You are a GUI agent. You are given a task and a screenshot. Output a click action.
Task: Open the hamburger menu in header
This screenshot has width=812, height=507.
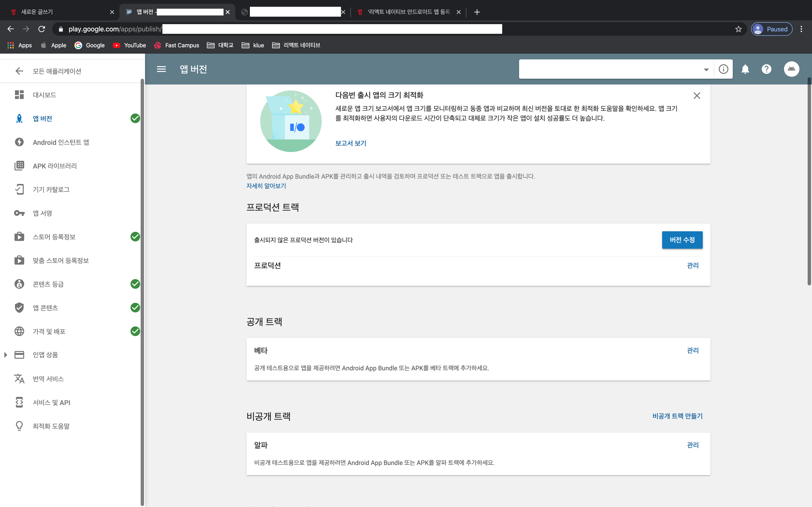161,69
